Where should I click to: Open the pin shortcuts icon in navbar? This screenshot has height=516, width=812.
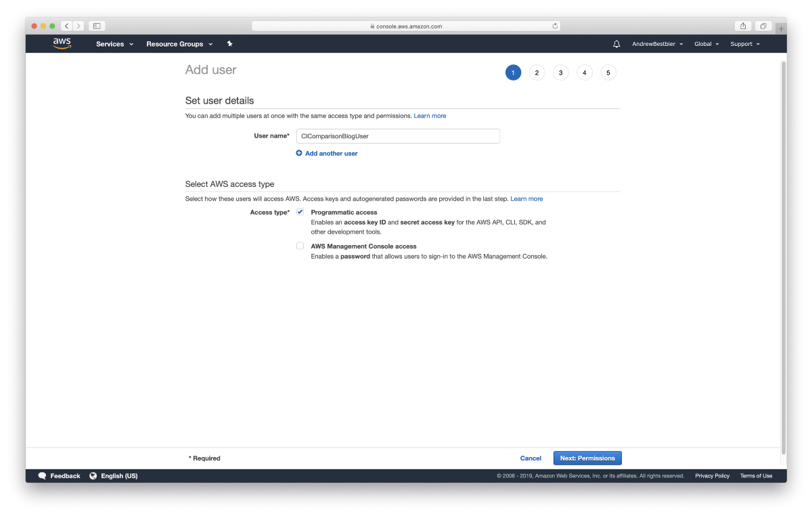pos(229,44)
